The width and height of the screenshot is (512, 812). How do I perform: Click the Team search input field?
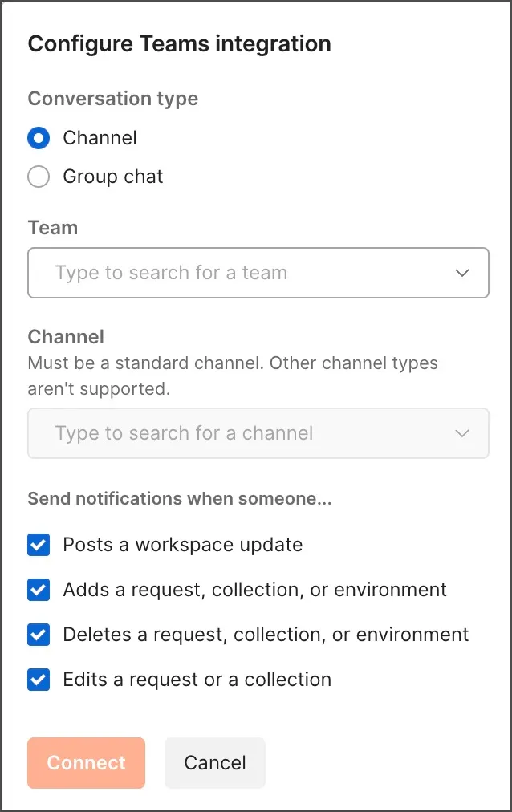258,273
